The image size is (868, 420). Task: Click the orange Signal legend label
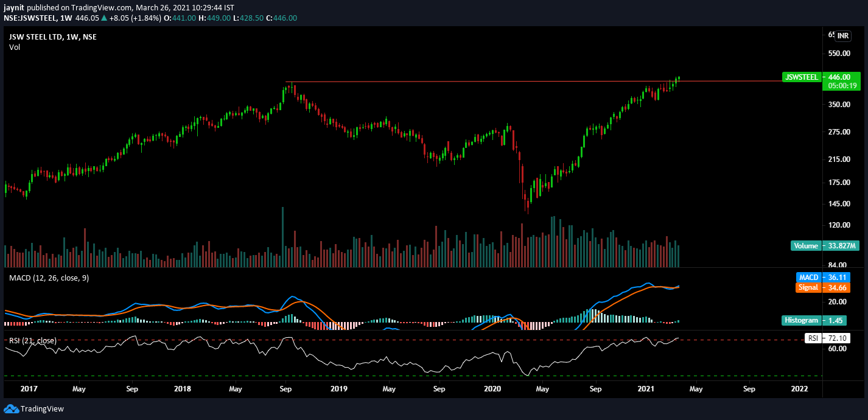click(808, 287)
